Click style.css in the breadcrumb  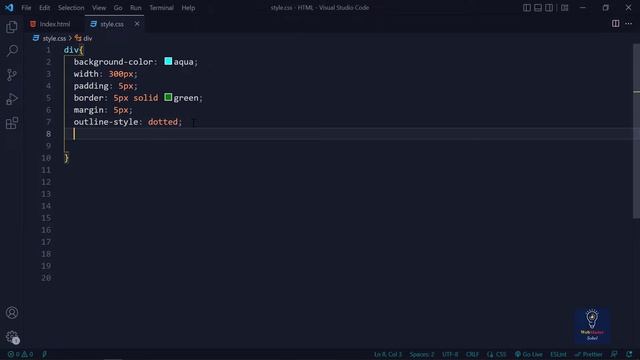click(x=54, y=38)
